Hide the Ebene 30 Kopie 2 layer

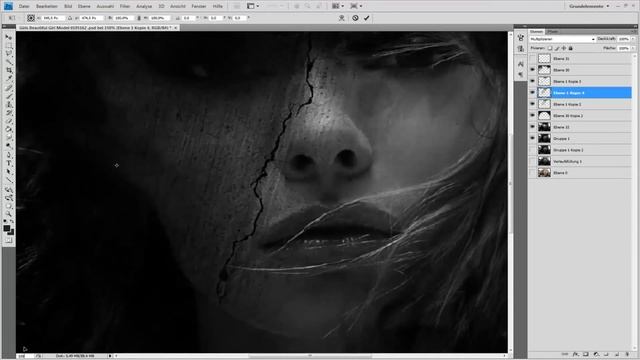point(532,116)
